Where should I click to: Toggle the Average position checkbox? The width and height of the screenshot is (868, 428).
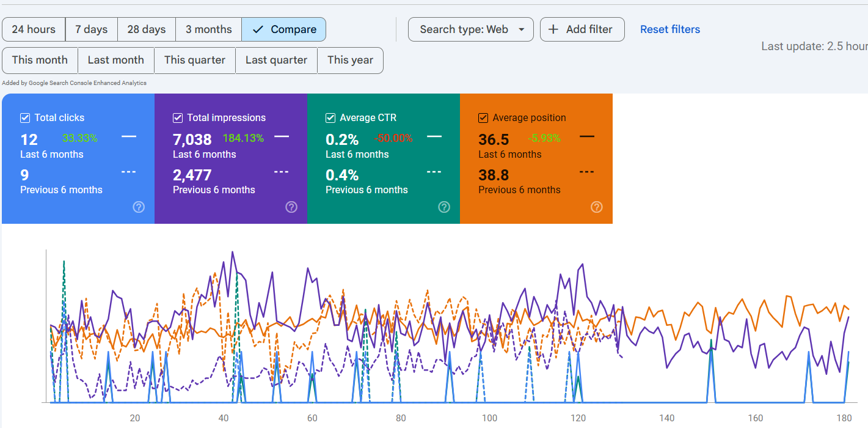coord(483,118)
